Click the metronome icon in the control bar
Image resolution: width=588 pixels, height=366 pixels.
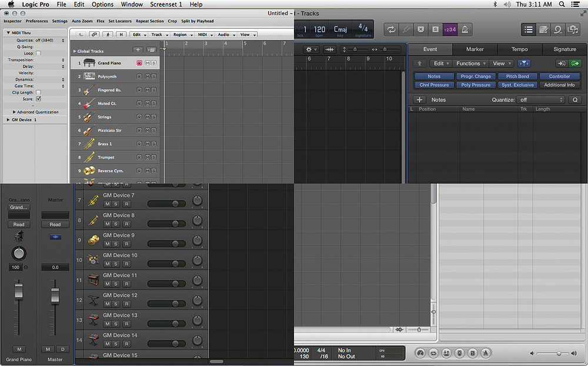pyautogui.click(x=465, y=29)
